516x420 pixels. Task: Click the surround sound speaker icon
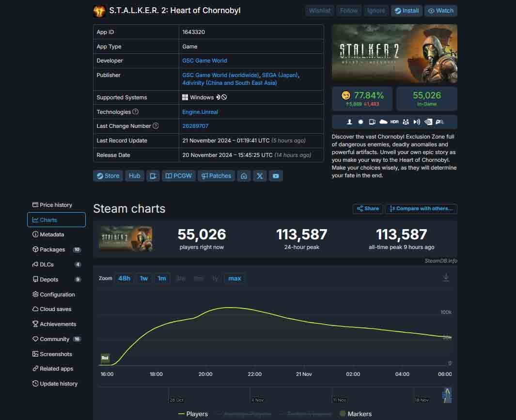417,122
